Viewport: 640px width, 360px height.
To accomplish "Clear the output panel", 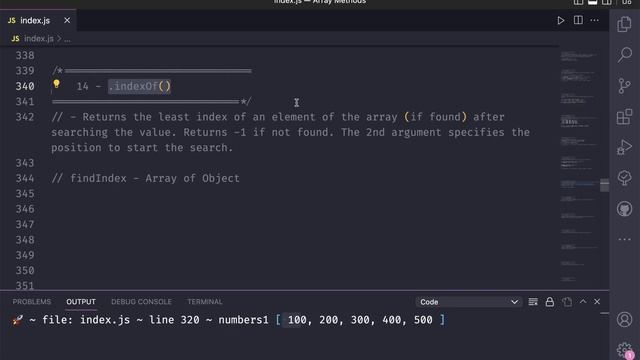I will pyautogui.click(x=533, y=302).
